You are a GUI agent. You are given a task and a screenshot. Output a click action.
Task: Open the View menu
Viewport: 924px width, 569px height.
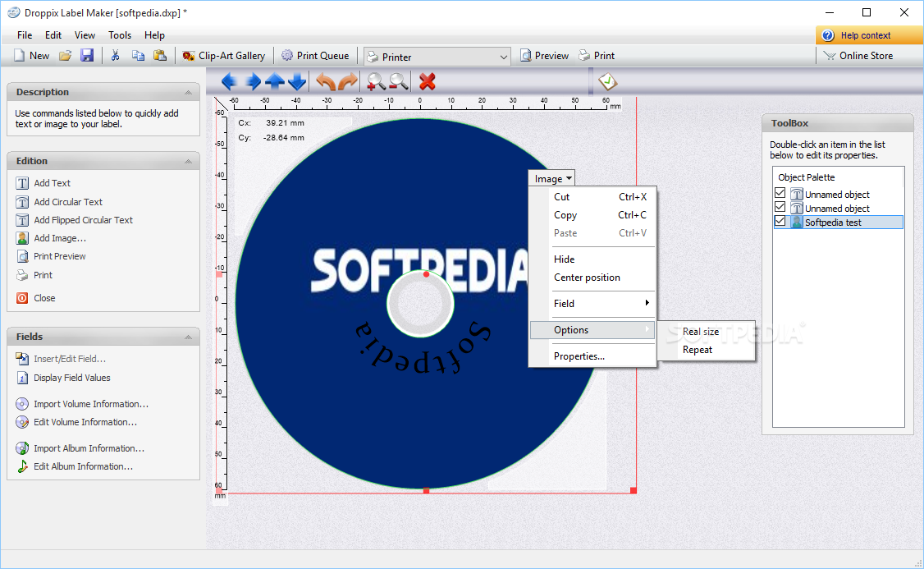tap(85, 35)
